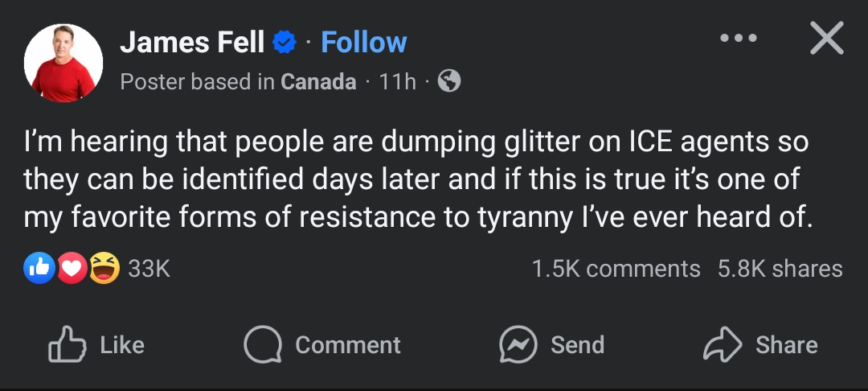The width and height of the screenshot is (868, 391).
Task: View the 33K reactions list
Action: pos(149,269)
